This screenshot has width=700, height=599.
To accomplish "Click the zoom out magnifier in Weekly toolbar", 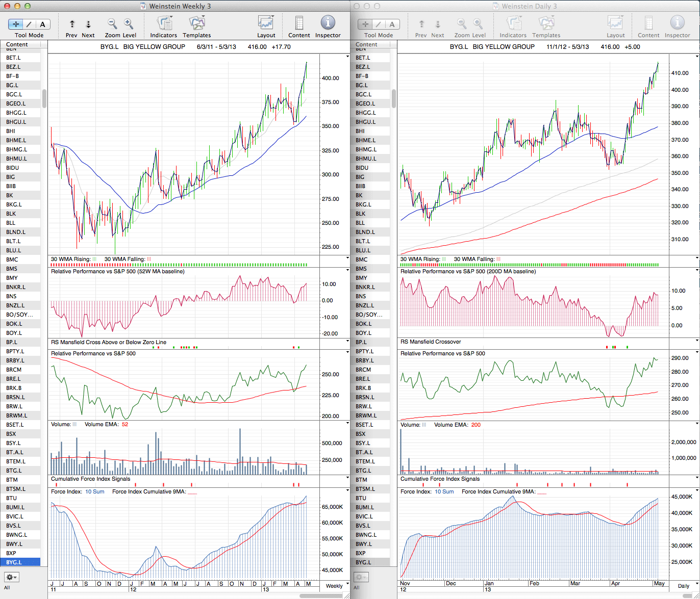I will tap(112, 24).
